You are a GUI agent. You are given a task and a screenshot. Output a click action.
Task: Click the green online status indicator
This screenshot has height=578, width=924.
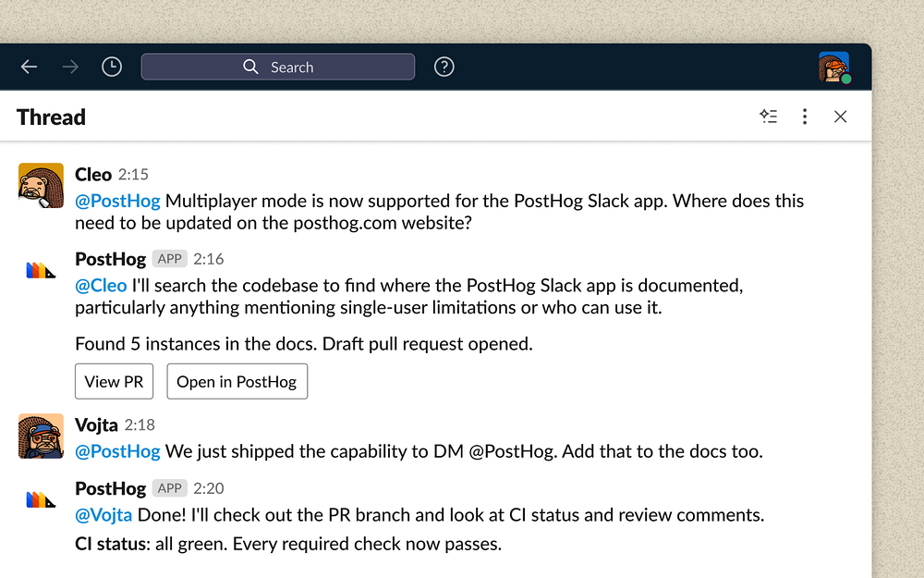point(846,79)
